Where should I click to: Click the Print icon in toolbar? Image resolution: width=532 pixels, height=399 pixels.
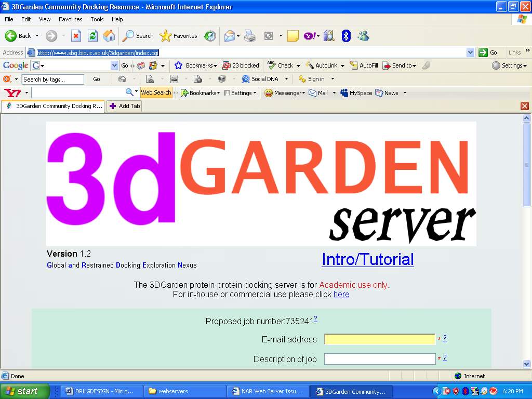pyautogui.click(x=250, y=36)
